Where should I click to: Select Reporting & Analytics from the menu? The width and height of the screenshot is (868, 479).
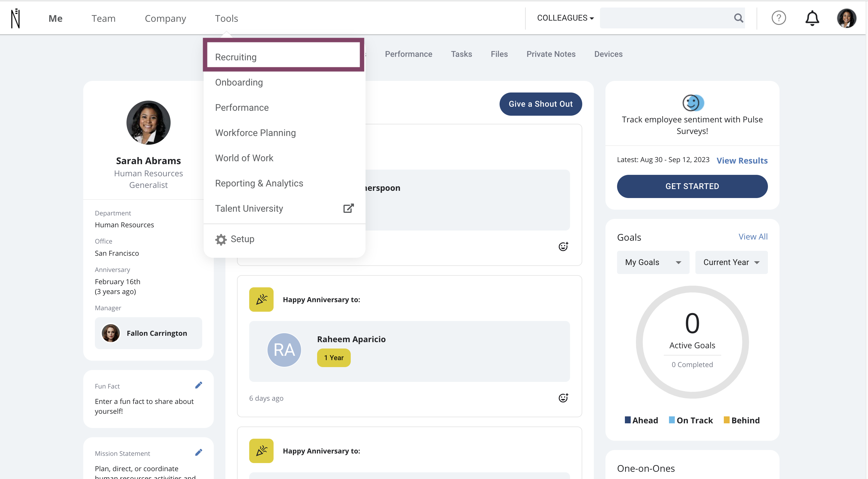click(284, 183)
